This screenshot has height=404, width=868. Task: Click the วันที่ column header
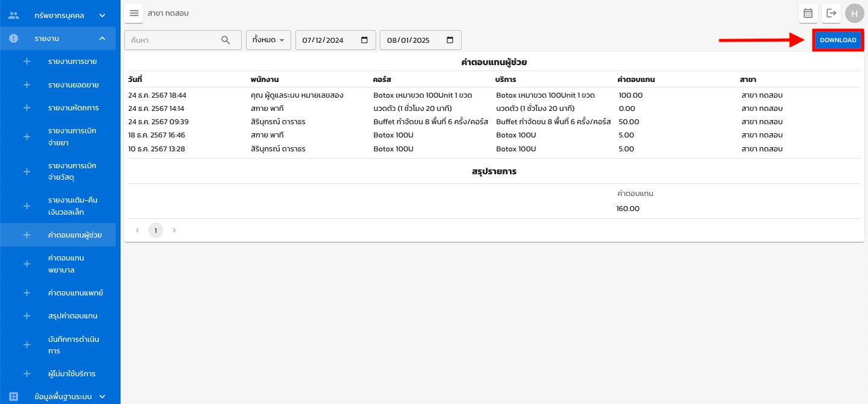(135, 80)
